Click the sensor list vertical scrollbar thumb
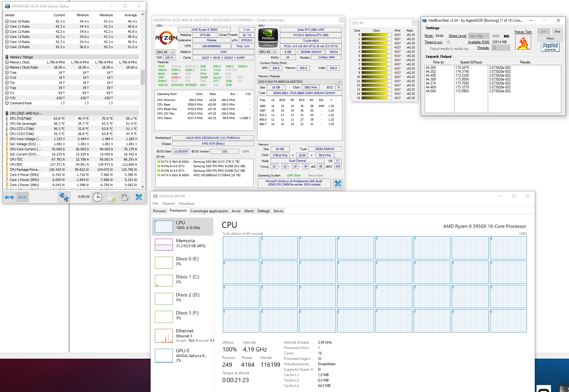The image size is (569, 392). coord(143,77)
